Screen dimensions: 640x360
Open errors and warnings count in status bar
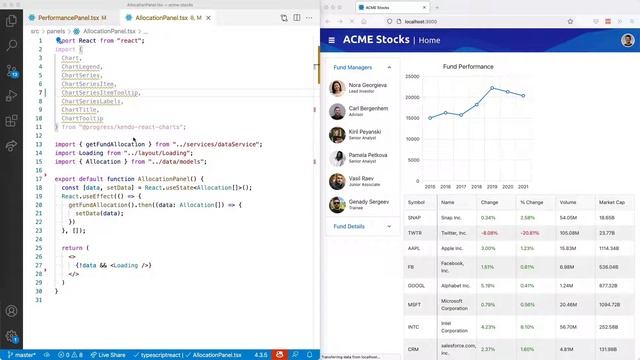[70, 355]
